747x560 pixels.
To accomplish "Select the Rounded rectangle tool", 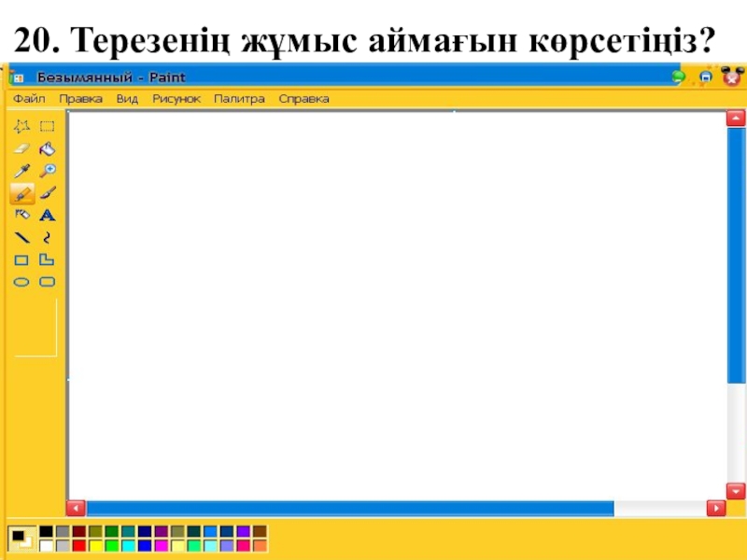I will (x=47, y=282).
